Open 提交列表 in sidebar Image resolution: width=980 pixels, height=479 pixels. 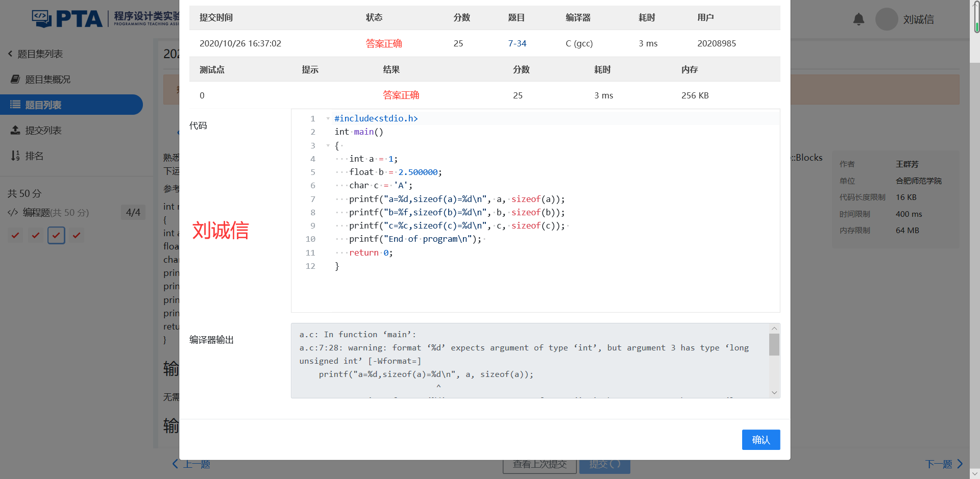(x=43, y=130)
